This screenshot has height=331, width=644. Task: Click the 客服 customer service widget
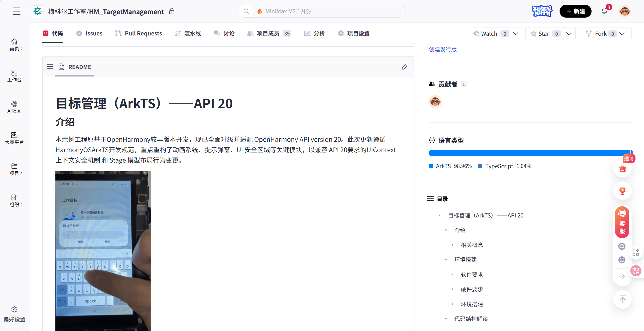622,222
